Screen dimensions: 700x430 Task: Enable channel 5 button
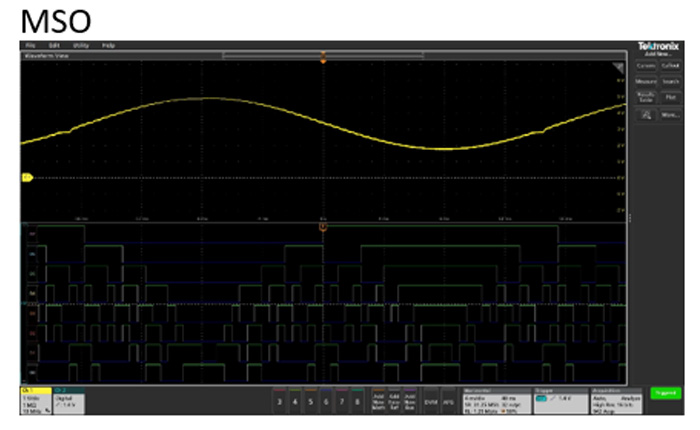point(311,400)
